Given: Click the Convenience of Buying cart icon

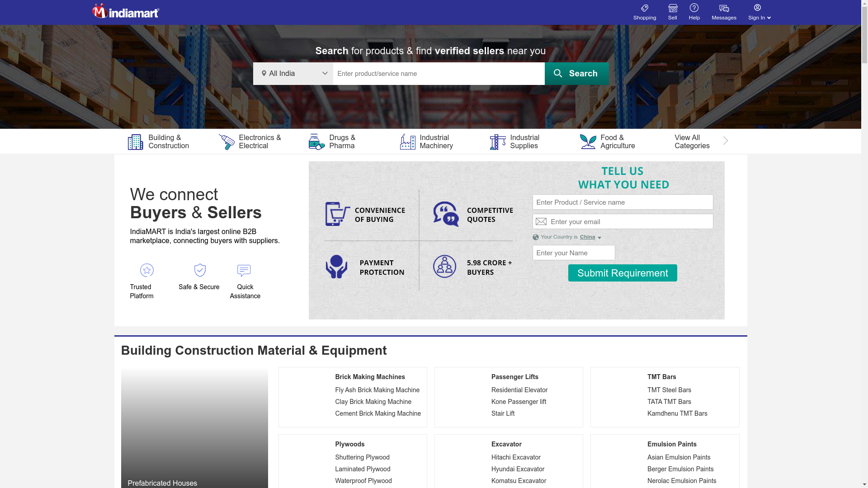Looking at the screenshot, I should 338,214.
